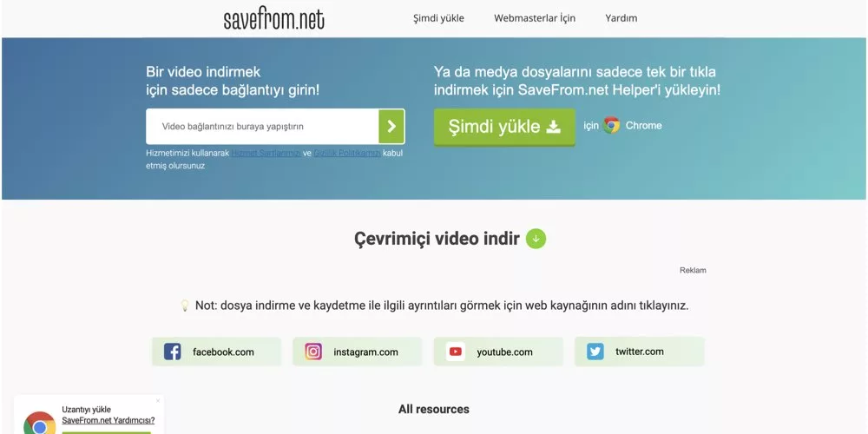Open the youtube.com resource
The width and height of the screenshot is (868, 434).
(498, 352)
